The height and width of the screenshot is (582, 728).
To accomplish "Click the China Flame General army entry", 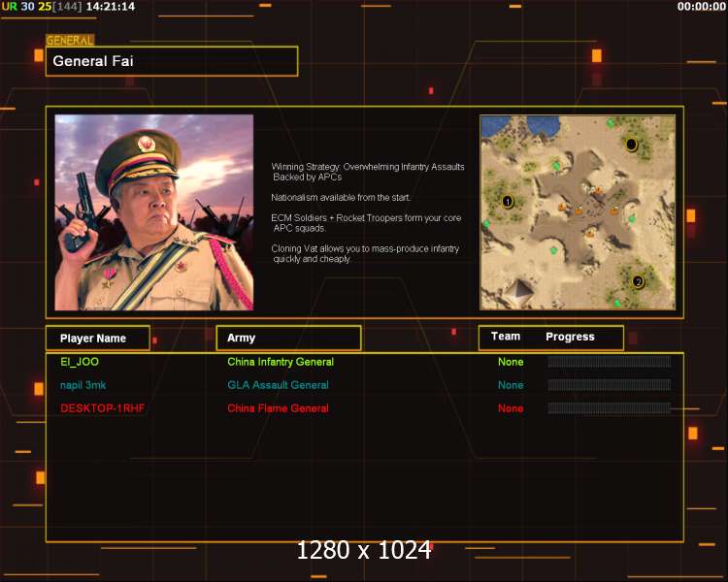I will tap(279, 408).
